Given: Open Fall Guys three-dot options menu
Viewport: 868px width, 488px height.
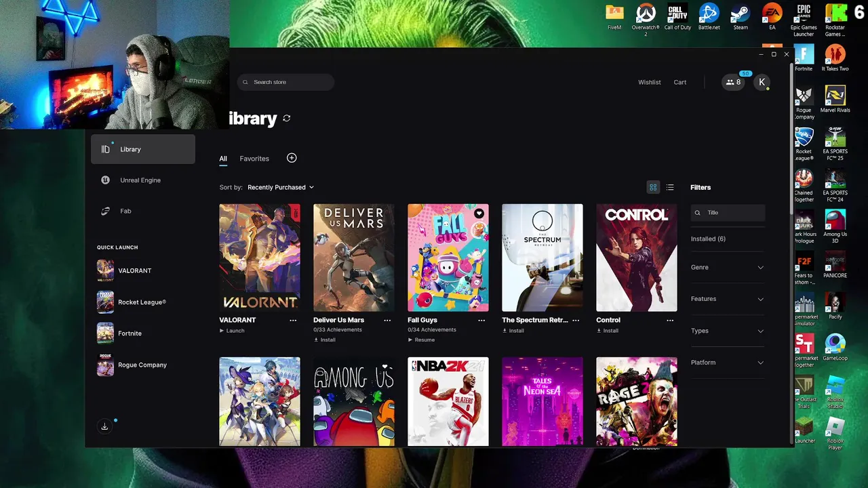Looking at the screenshot, I should tap(481, 320).
